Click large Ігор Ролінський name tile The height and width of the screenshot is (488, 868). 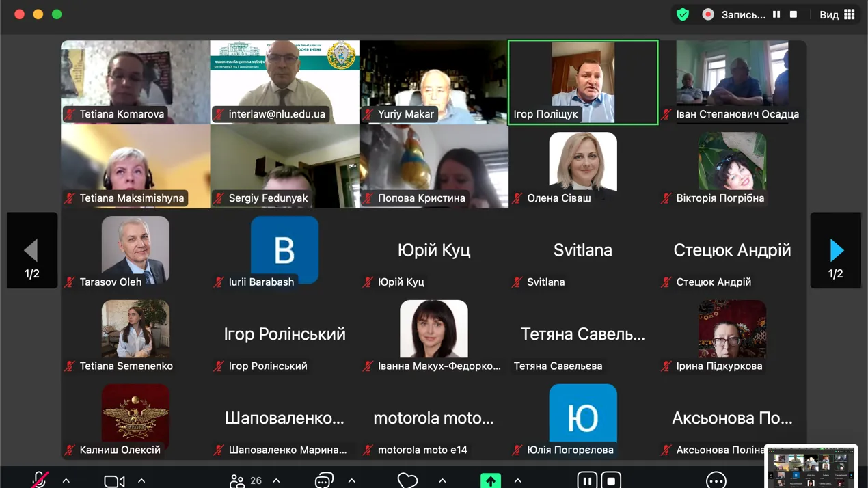285,334
